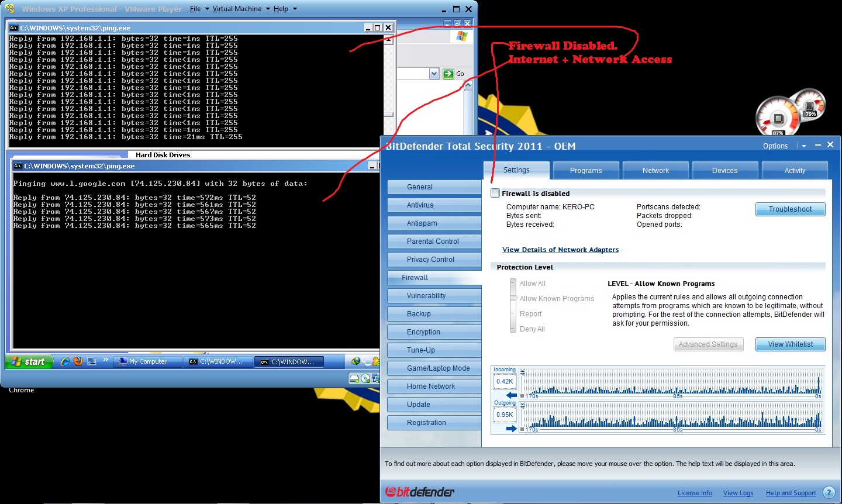Switch to the first C:\WINDOW... taskbar button
This screenshot has width=842, height=504.
[218, 362]
